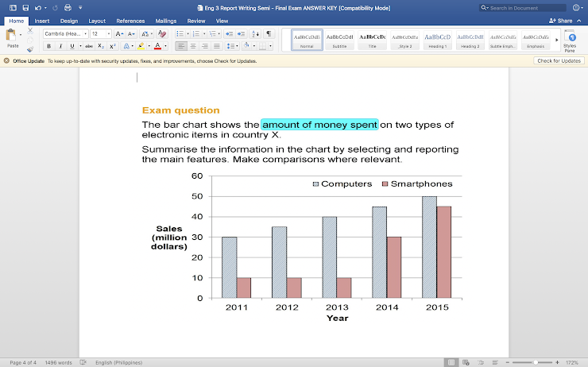Open the line spacing dropdown
Screen dimensions: 588x367
pos(232,46)
